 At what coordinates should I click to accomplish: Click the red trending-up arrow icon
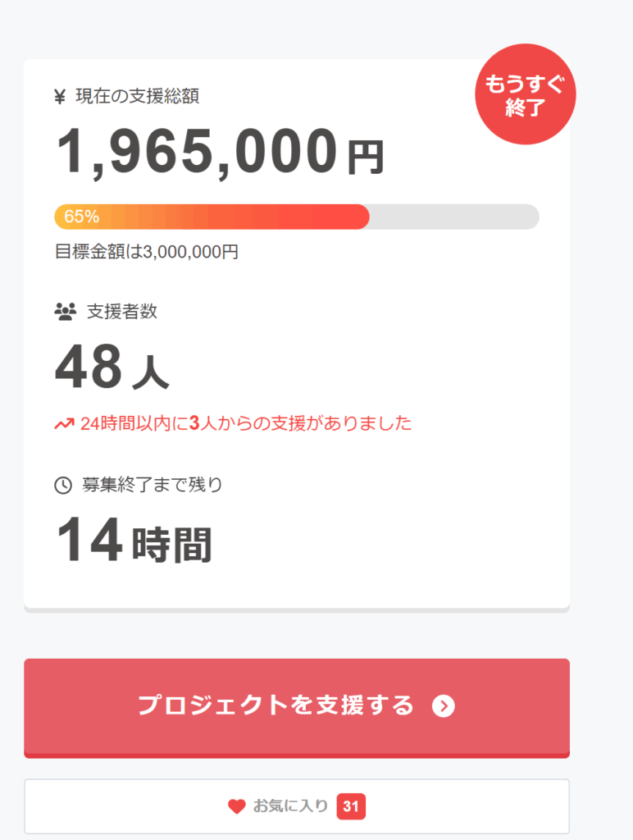(x=64, y=424)
